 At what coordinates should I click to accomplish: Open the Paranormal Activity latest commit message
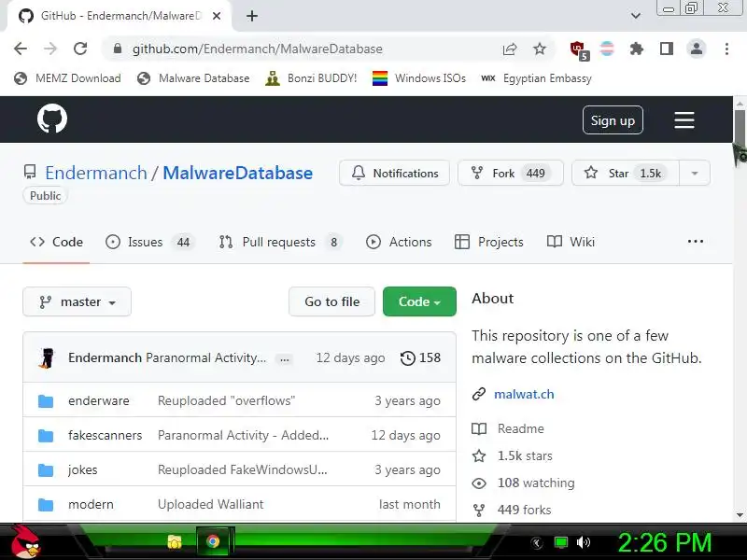pyautogui.click(x=205, y=357)
